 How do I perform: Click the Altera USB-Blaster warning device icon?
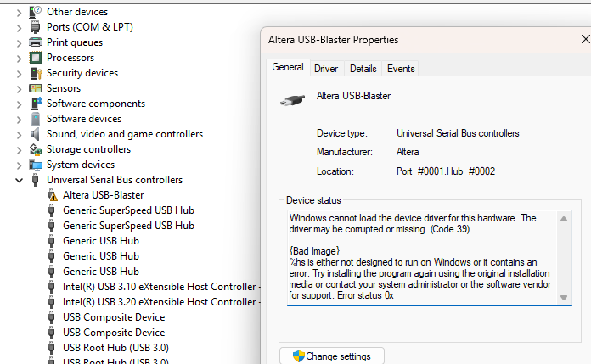pyautogui.click(x=52, y=195)
